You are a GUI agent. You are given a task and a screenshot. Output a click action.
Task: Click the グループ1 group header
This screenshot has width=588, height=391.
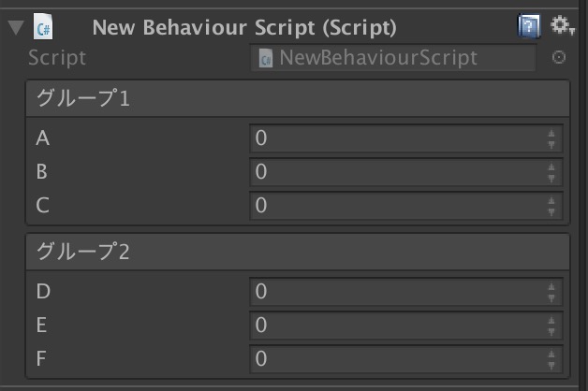pos(298,99)
